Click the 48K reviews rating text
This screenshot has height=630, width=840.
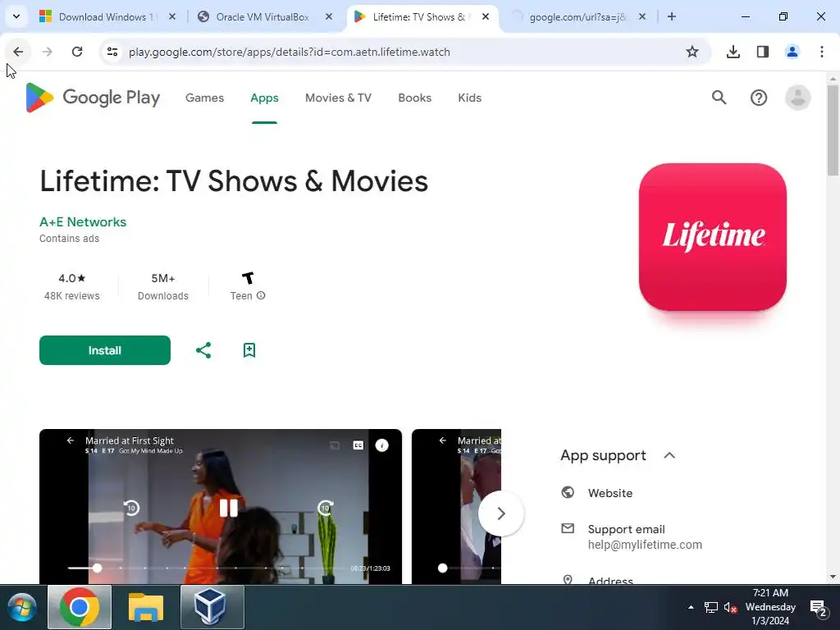point(72,295)
